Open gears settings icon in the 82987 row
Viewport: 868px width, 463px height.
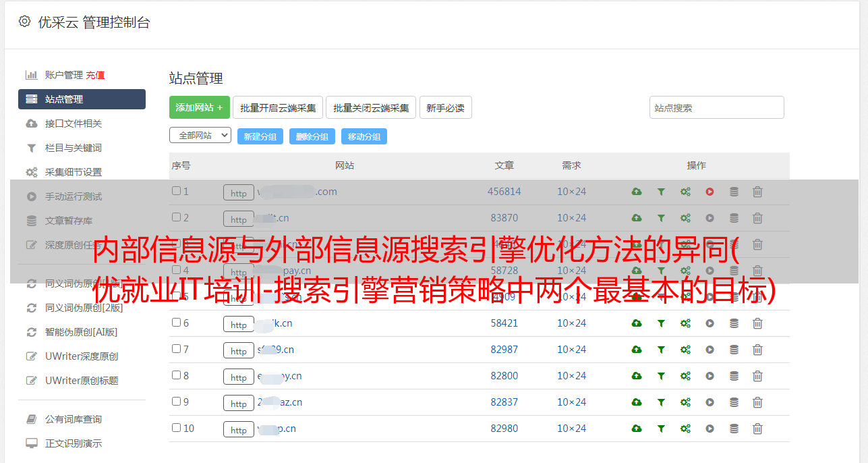pos(685,350)
